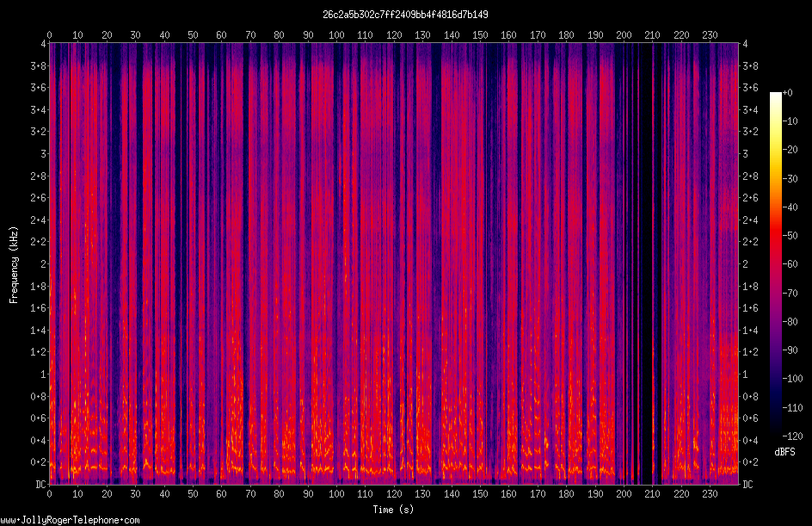The image size is (812, 526).
Task: Select the -90 colorbar scale value
Action: (790, 350)
